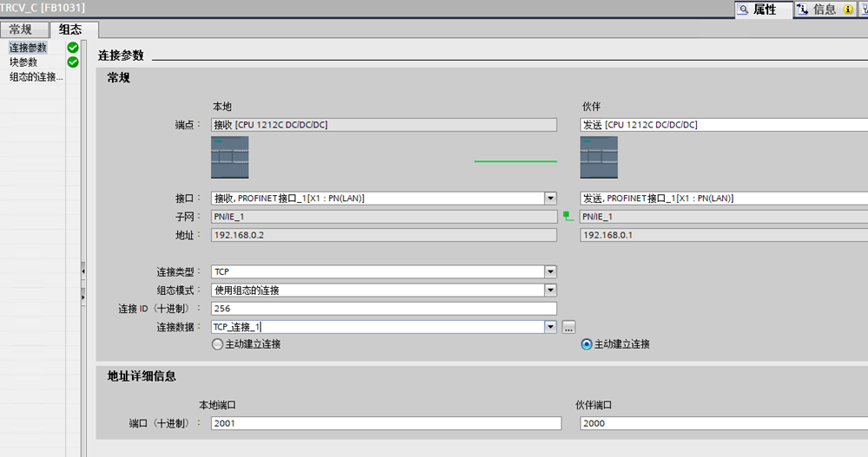Expand the 组态模式 dropdown
The width and height of the screenshot is (868, 457).
[549, 291]
